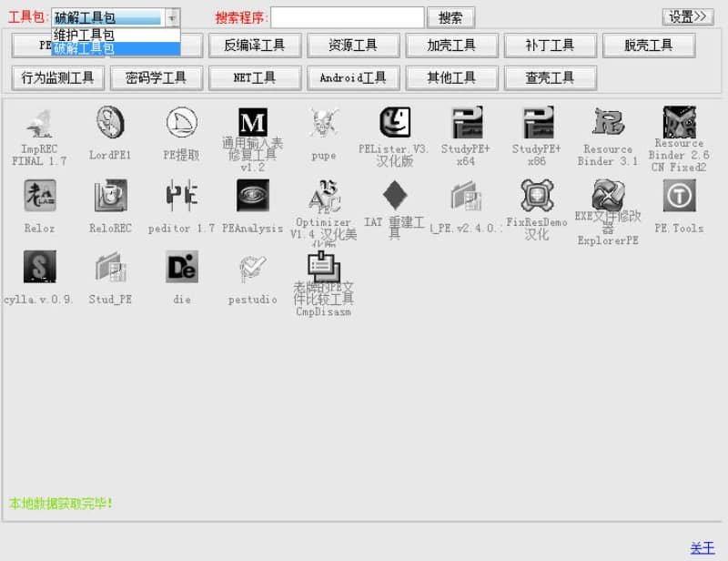728x561 pixels.
Task: Switch to 查壳工具 category
Action: (x=550, y=78)
